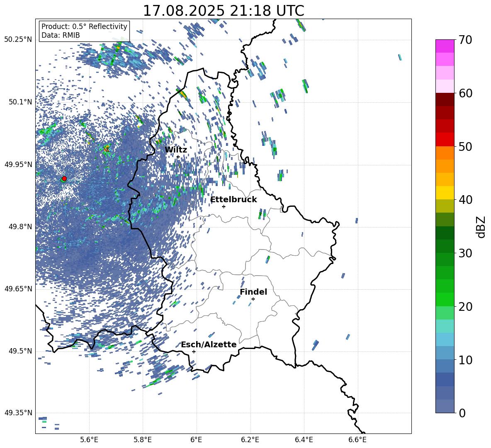Click the 50.1°N latitude label
The height and width of the screenshot is (448, 491).
coord(21,102)
